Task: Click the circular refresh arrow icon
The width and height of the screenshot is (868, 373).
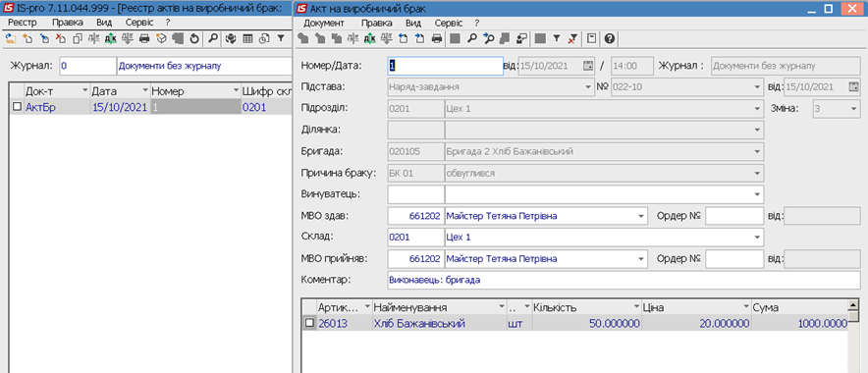Action: (x=194, y=38)
